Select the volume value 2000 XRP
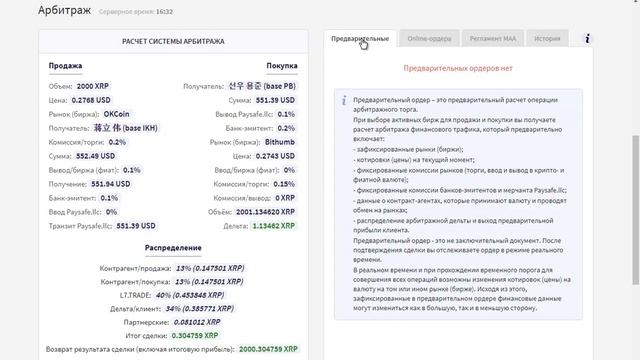Image resolution: width=640 pixels, height=360 pixels. (x=93, y=86)
